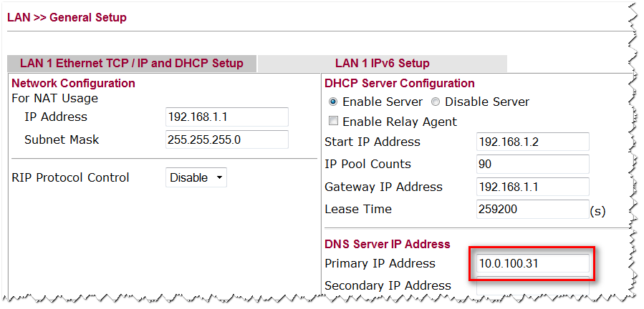Viewport: 644px width, 309px height.
Task: Select the LAN 1 Ethernet TCP/IP and DHCP Setup tab
Action: pyautogui.click(x=132, y=64)
